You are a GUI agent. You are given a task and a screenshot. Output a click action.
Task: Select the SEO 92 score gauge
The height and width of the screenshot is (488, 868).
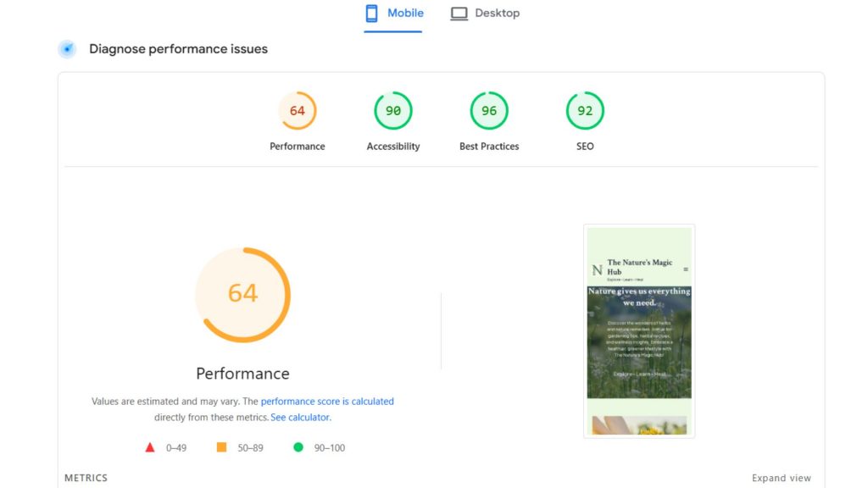[x=585, y=111]
